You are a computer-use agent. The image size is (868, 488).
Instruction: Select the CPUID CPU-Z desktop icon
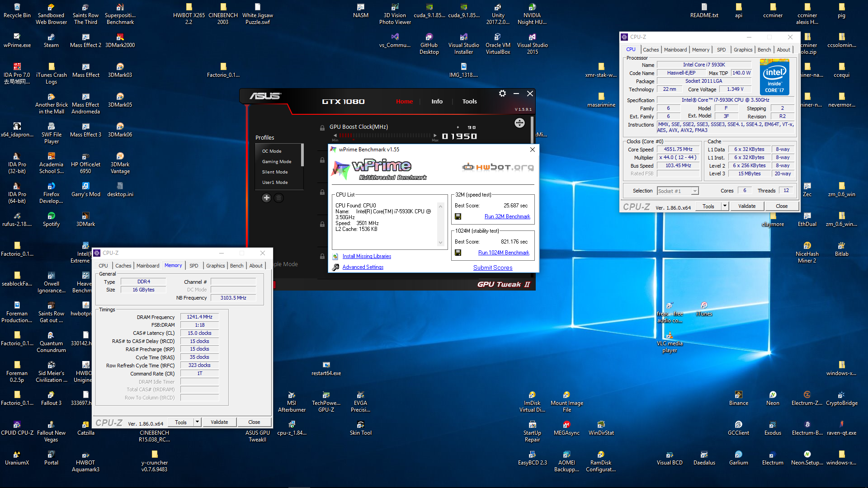tap(17, 428)
